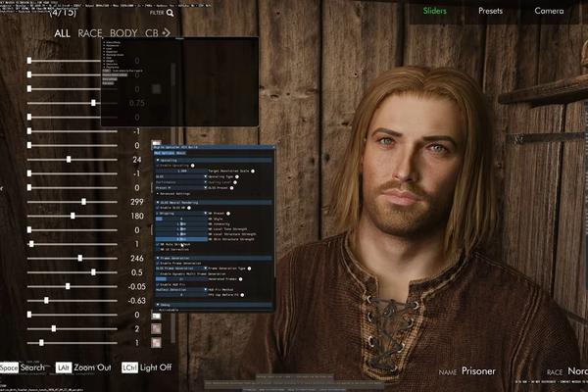Click the slider with value 246
This screenshot has width=588, height=392.
click(72, 258)
